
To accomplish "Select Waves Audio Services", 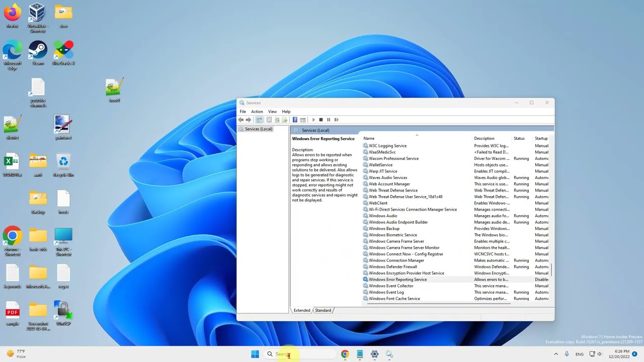I will (456, 177).
